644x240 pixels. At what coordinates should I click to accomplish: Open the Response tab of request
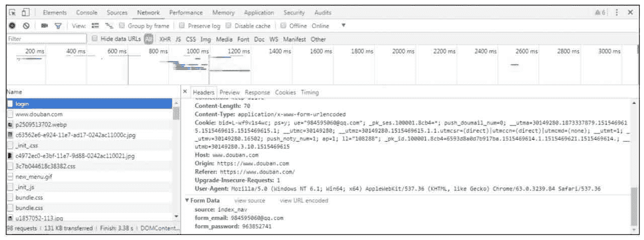(257, 92)
